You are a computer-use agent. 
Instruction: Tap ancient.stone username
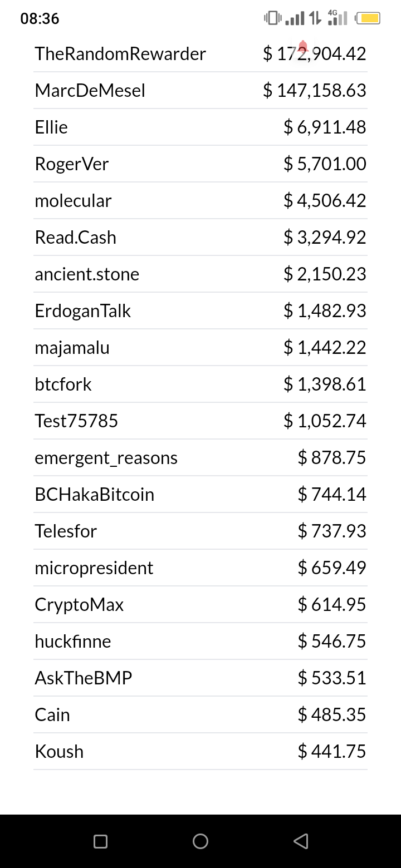[x=87, y=274]
